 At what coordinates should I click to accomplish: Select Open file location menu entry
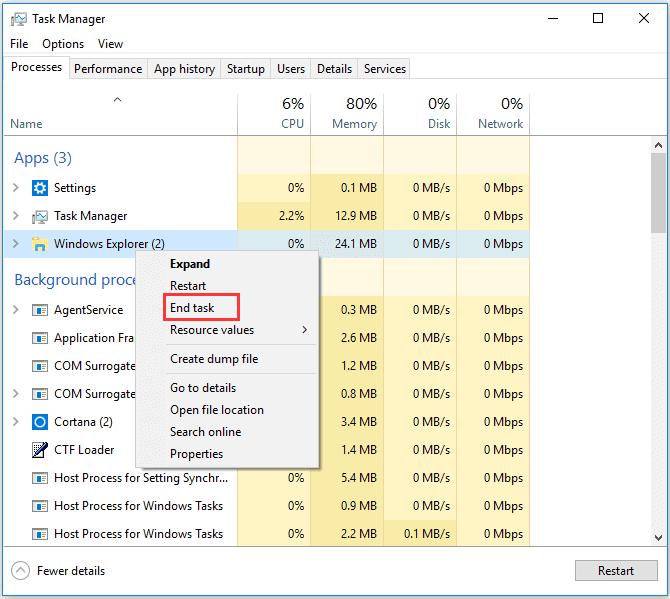tap(217, 410)
